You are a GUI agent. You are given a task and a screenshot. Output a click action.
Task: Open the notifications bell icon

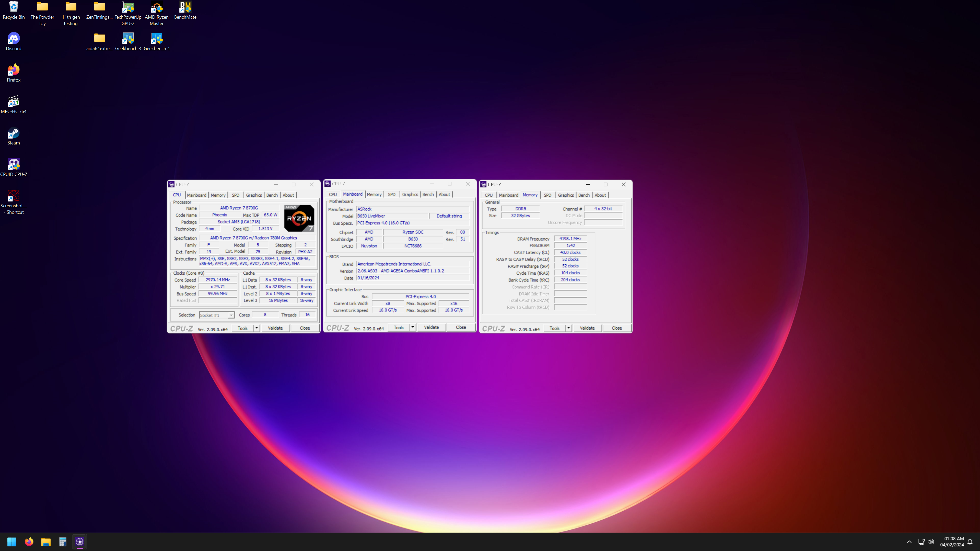(x=970, y=542)
